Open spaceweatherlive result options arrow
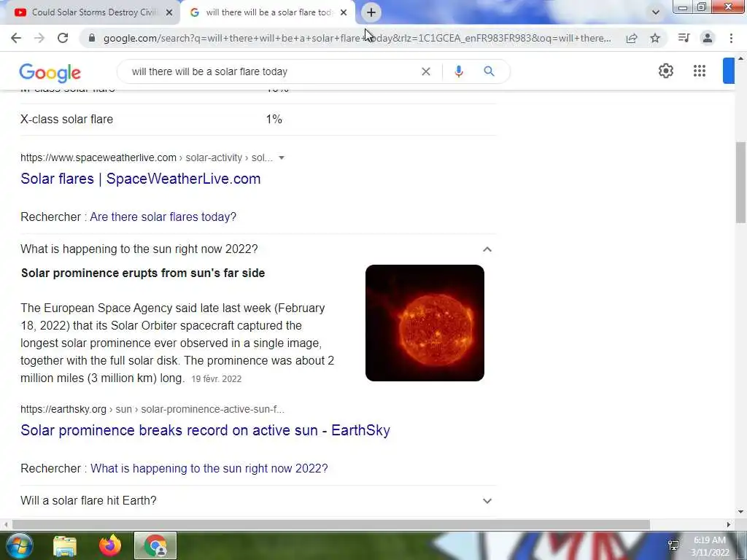The width and height of the screenshot is (747, 560). point(282,157)
